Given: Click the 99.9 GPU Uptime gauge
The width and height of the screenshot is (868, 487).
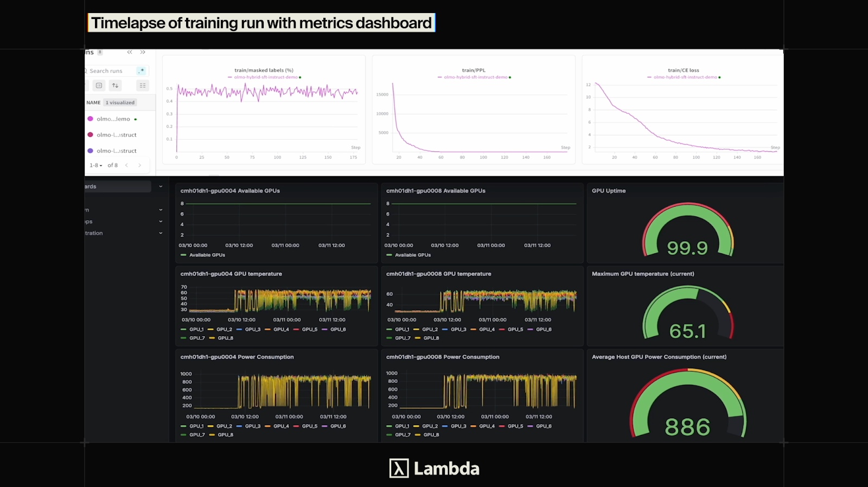Looking at the screenshot, I should [687, 230].
